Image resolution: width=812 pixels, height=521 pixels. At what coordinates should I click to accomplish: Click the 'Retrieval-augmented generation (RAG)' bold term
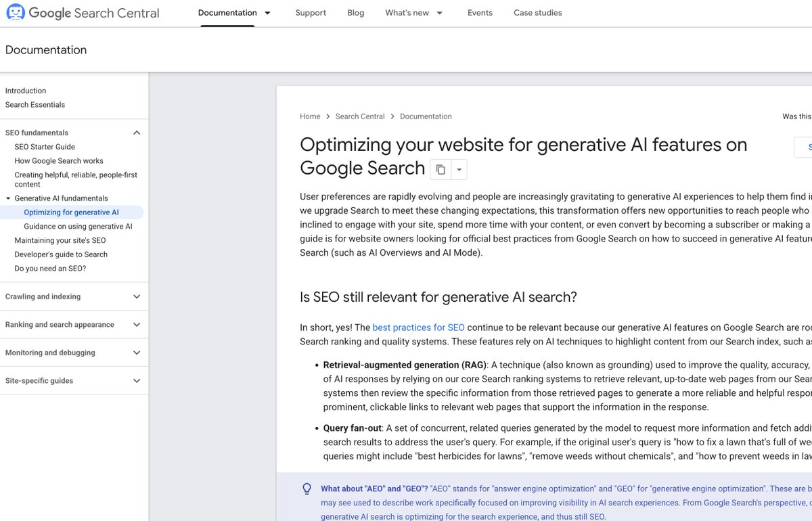(405, 365)
